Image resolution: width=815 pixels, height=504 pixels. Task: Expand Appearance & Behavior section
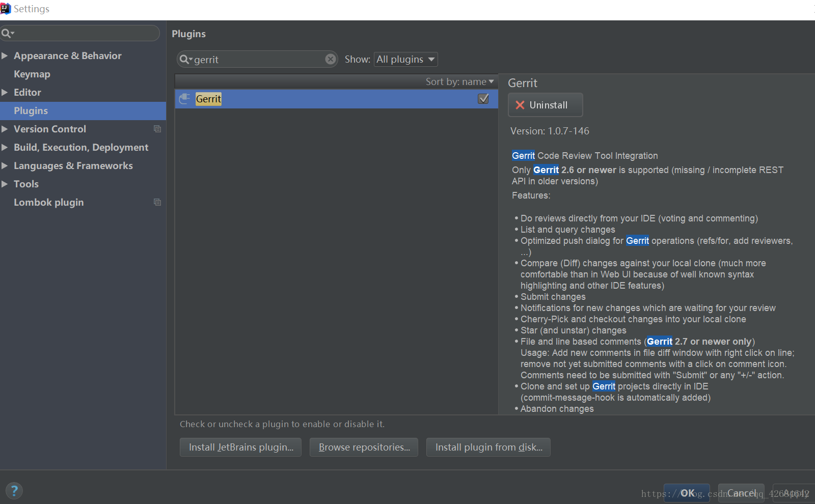5,55
